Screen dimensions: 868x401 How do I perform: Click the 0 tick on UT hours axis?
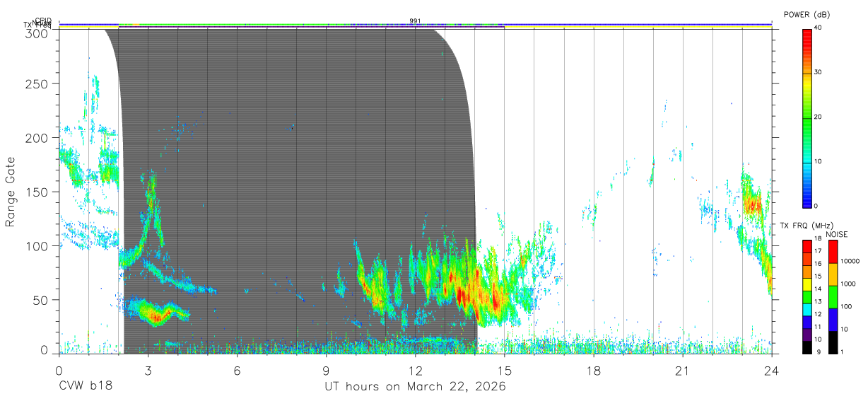(59, 370)
